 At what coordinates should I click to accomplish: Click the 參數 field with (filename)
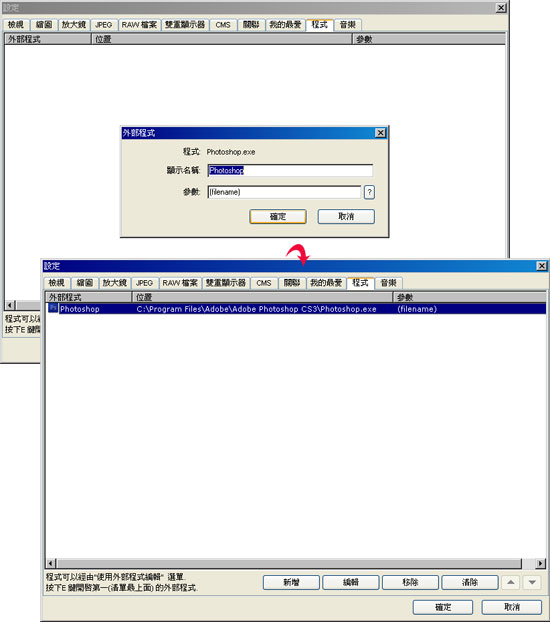(284, 192)
